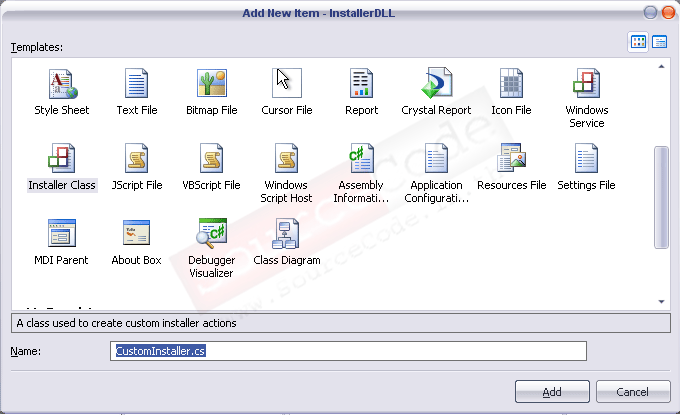Select the Debugger Visualizer template icon
Screen dimensions: 680x415
coord(211,233)
